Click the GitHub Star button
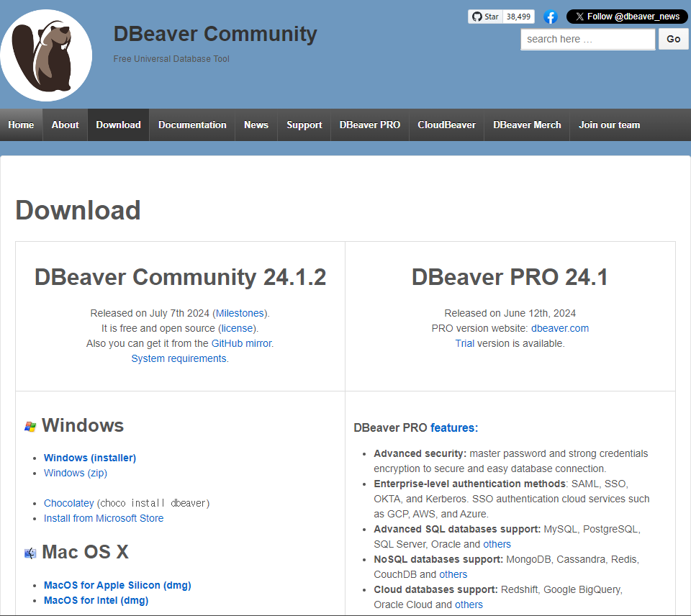Screen dimensions: 691x616 [x=485, y=17]
